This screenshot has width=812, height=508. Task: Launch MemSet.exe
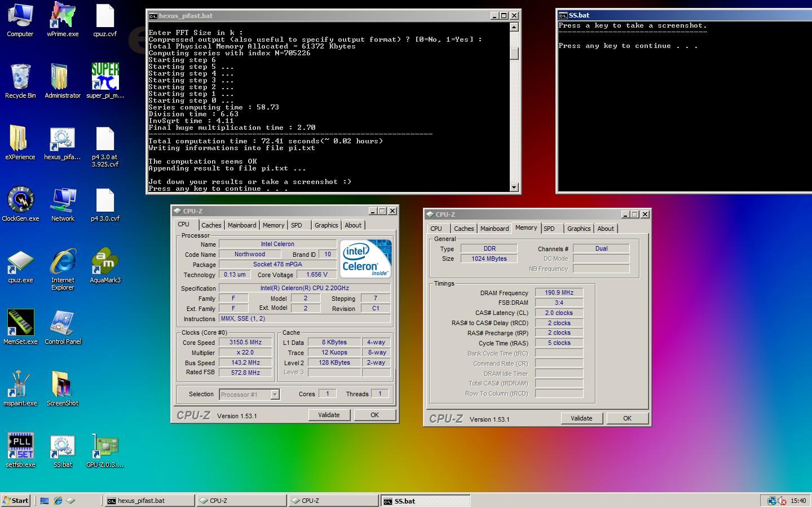20,328
